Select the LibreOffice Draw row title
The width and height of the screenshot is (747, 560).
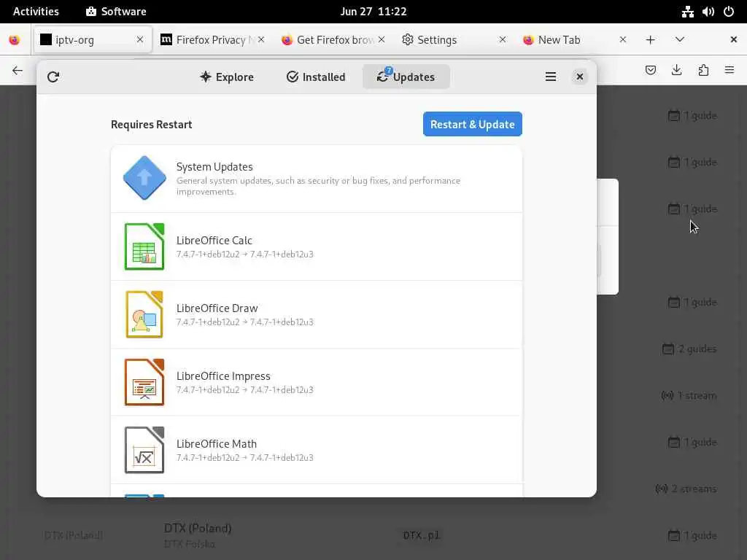coord(217,308)
